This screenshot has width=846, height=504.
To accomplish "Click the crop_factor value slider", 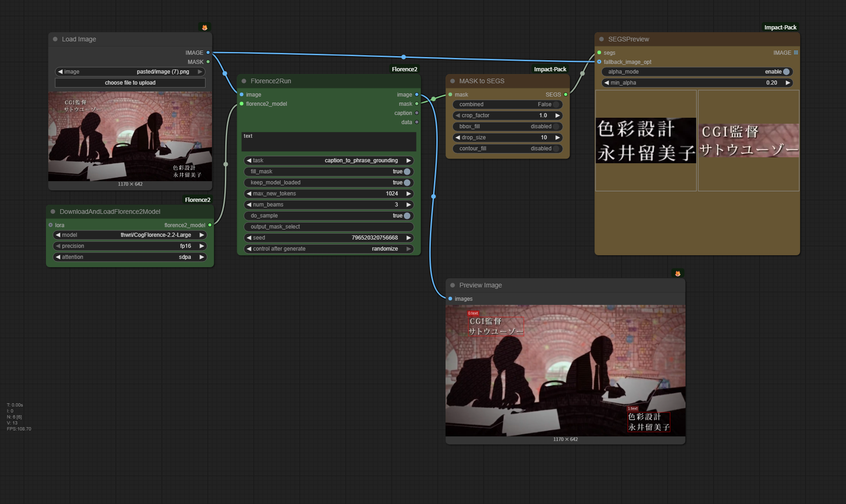I will (508, 115).
